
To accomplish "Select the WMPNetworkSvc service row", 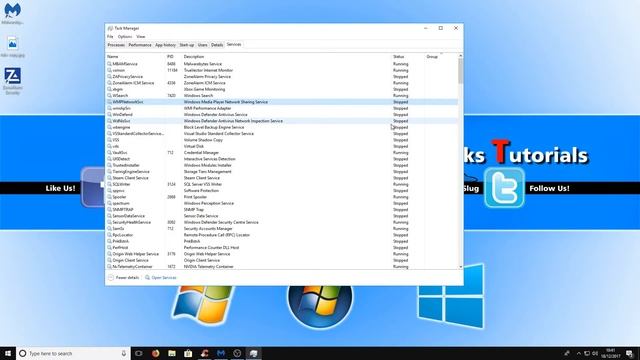I will point(282,102).
